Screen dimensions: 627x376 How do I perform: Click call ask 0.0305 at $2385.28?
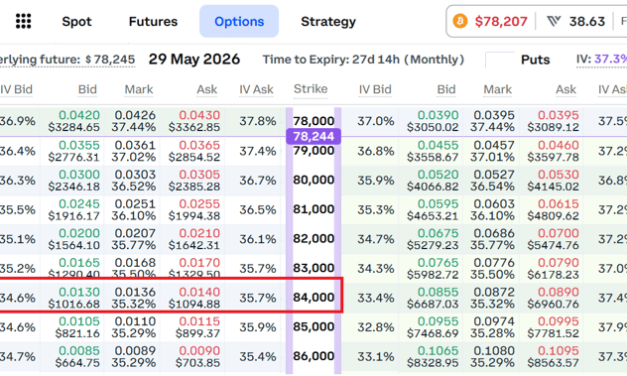(194, 180)
